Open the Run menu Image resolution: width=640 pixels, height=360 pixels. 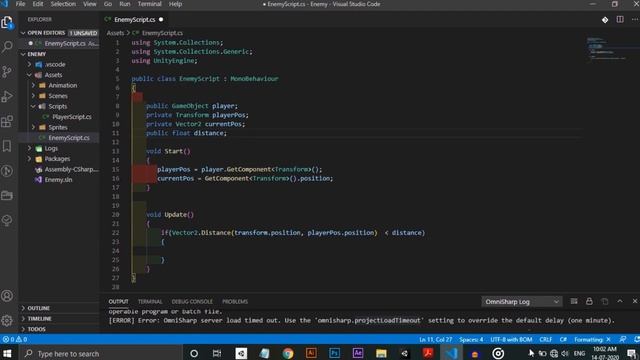(124, 4)
